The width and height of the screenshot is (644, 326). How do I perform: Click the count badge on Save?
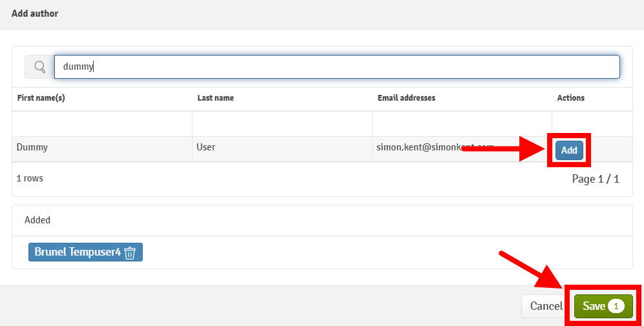pyautogui.click(x=616, y=306)
